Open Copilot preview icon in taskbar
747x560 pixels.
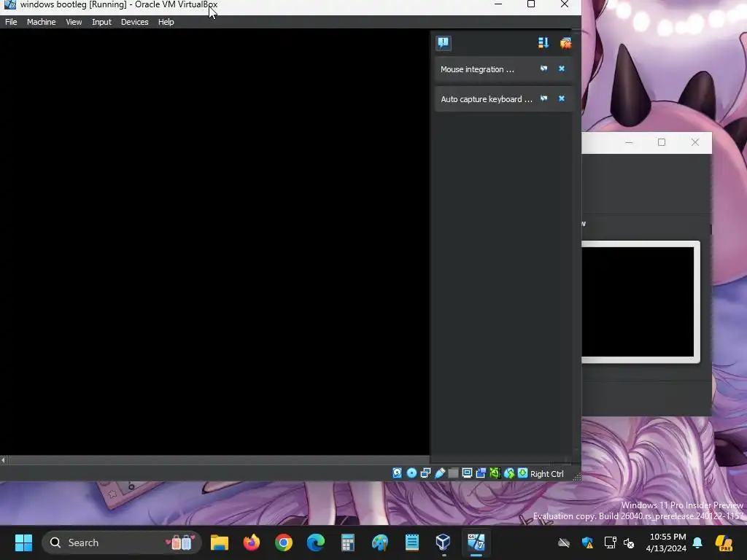[x=724, y=542]
